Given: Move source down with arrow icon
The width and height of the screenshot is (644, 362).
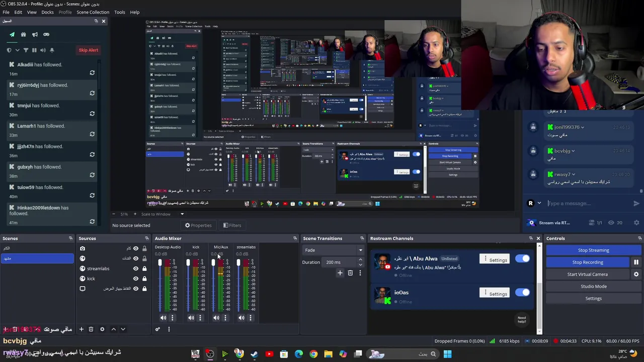Looking at the screenshot, I should point(123,329).
